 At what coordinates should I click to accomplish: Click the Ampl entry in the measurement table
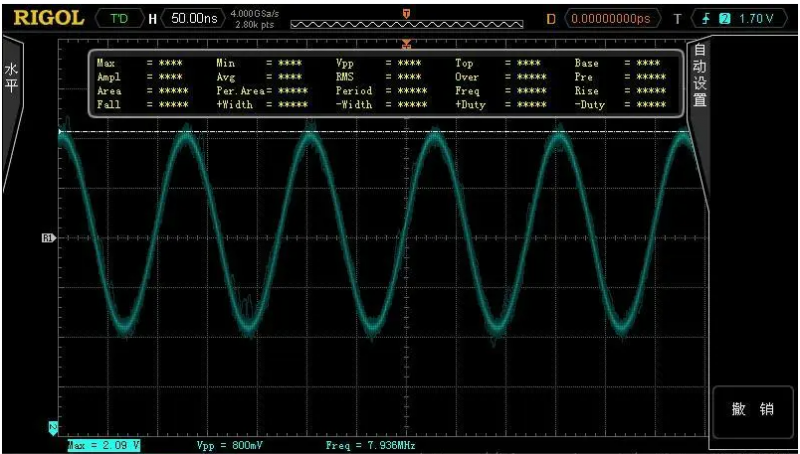(x=139, y=77)
